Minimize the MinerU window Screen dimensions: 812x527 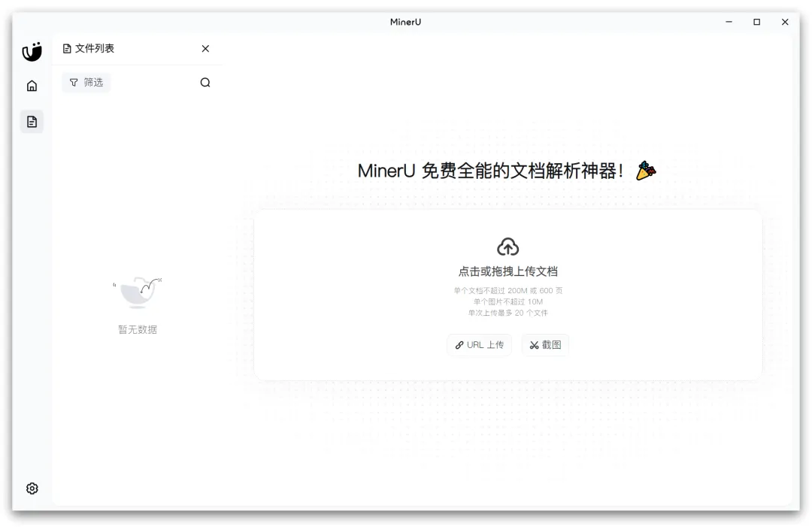tap(729, 22)
